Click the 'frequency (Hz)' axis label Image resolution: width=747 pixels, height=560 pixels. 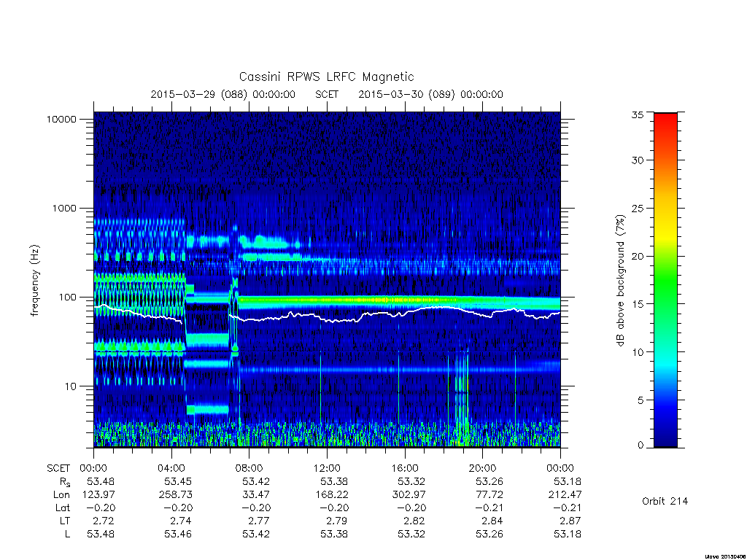34,281
